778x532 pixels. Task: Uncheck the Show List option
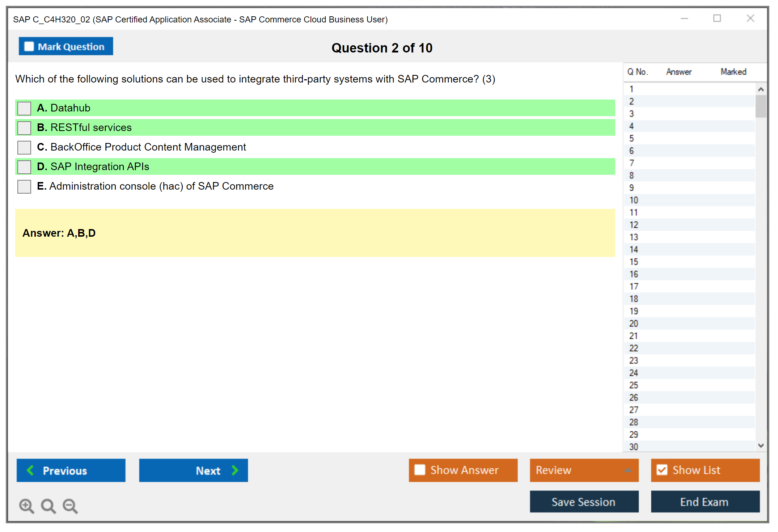pos(662,470)
